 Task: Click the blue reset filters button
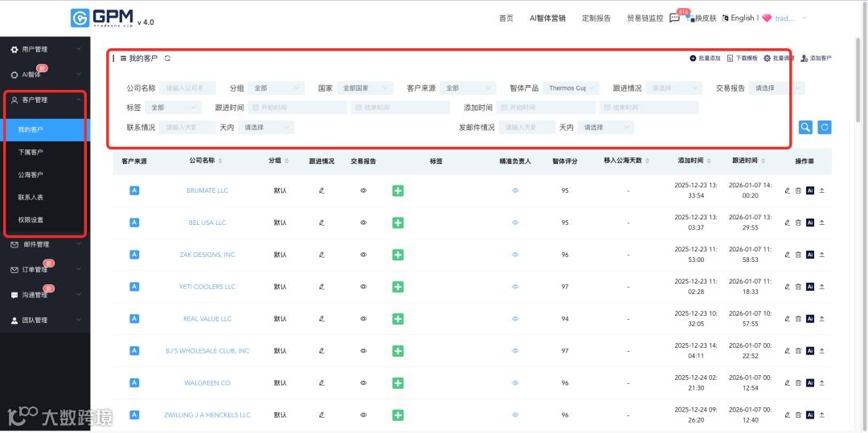point(825,127)
